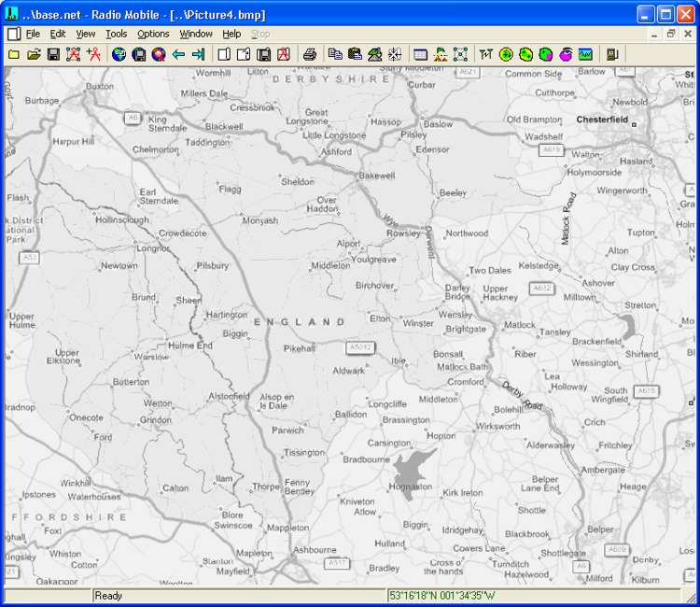Open the Window menu
Screen dimensions: 700x607
click(196, 34)
